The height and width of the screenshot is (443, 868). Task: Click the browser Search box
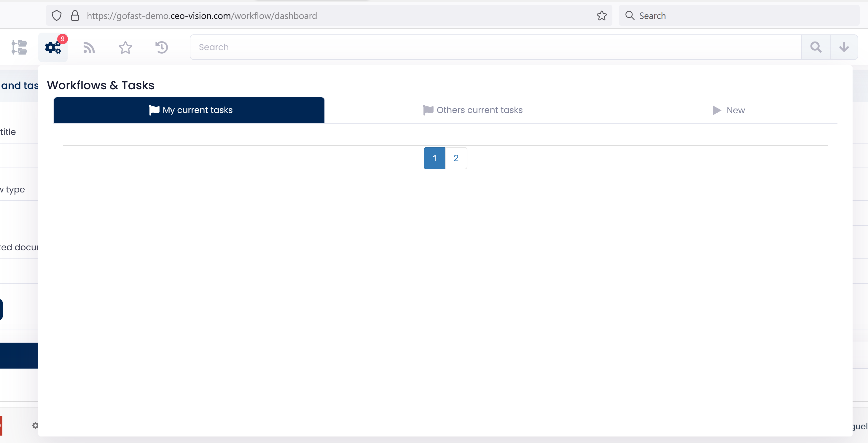coord(741,15)
